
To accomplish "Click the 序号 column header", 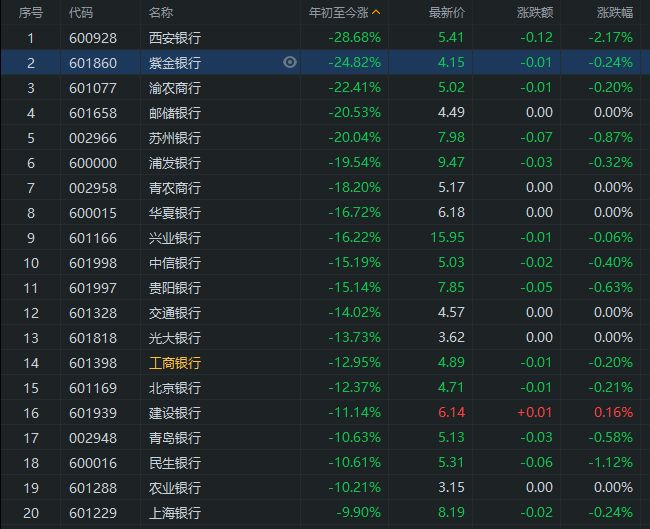I will tap(31, 13).
